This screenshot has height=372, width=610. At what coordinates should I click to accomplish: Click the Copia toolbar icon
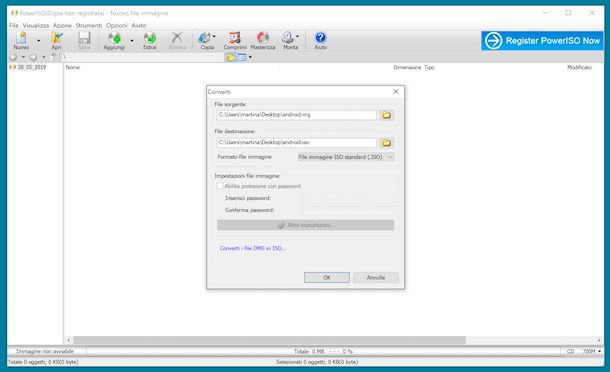(x=205, y=40)
